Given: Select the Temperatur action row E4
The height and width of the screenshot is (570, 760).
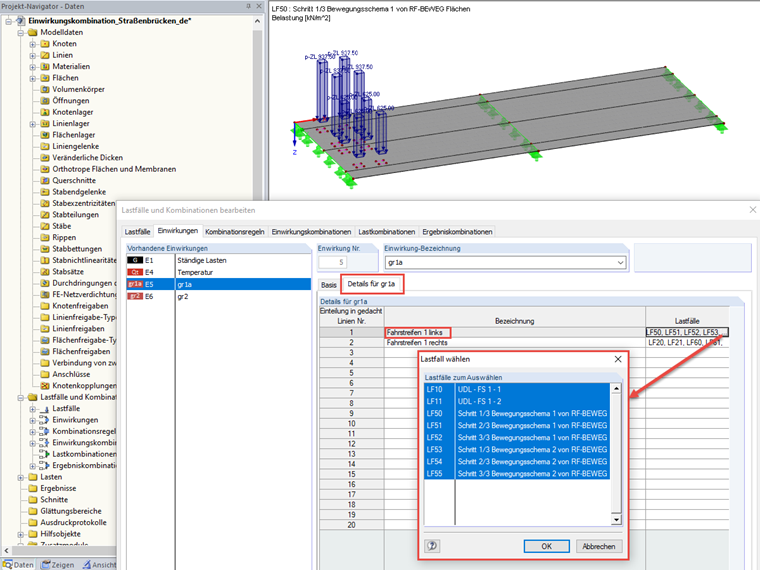Looking at the screenshot, I should click(219, 272).
